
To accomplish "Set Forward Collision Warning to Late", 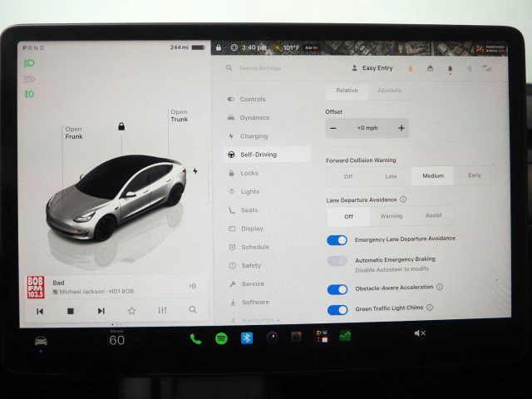I will [x=391, y=176].
